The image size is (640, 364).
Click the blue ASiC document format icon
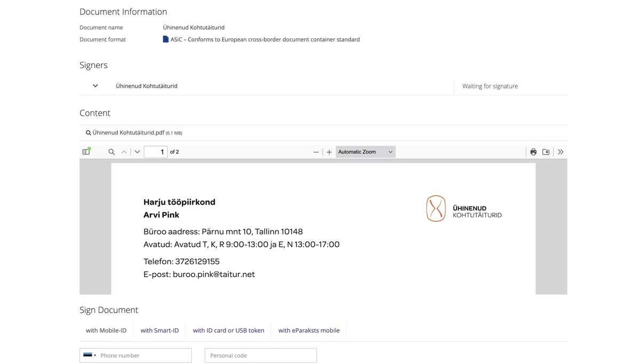[x=165, y=39]
